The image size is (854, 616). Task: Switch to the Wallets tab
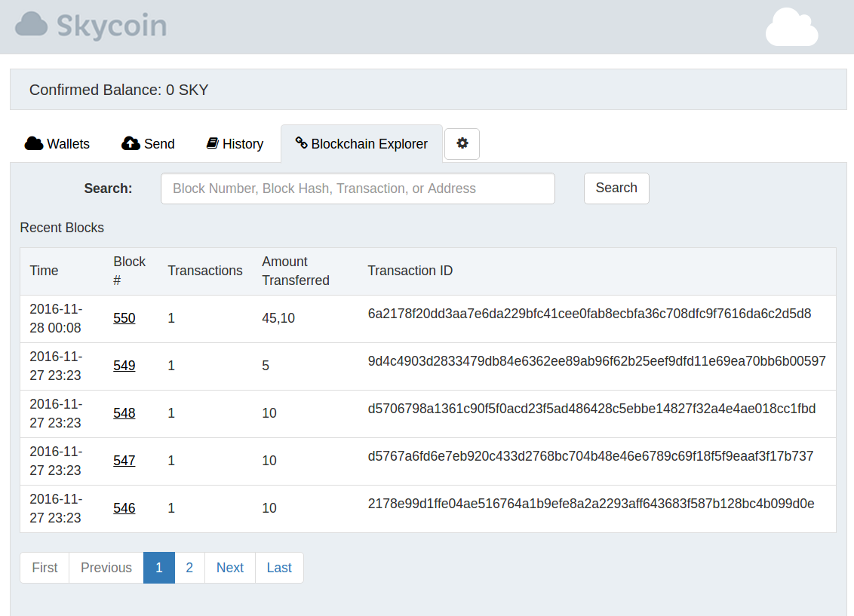click(57, 144)
